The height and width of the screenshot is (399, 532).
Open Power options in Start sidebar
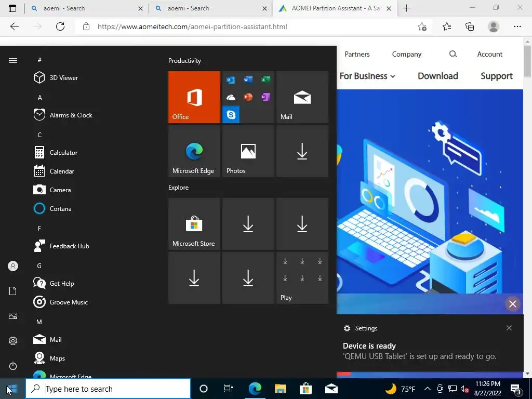[x=13, y=366]
